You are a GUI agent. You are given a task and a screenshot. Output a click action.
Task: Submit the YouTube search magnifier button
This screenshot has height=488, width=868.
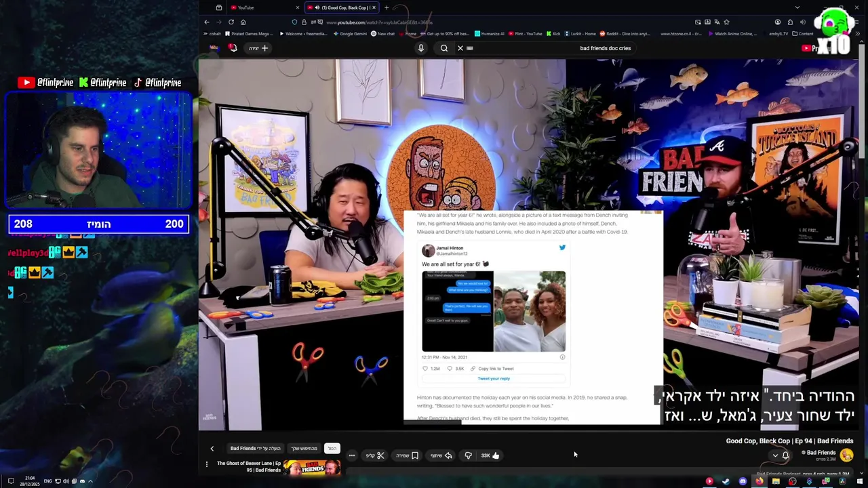point(444,48)
